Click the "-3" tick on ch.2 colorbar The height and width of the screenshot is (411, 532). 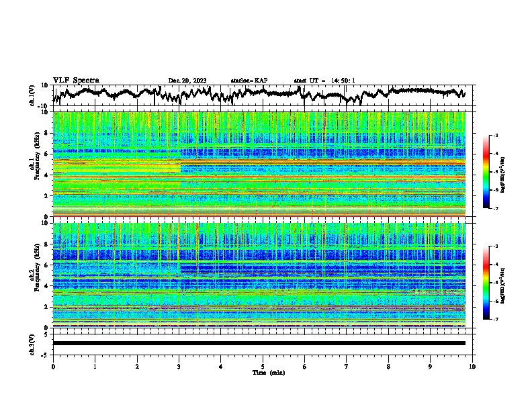pyautogui.click(x=495, y=246)
